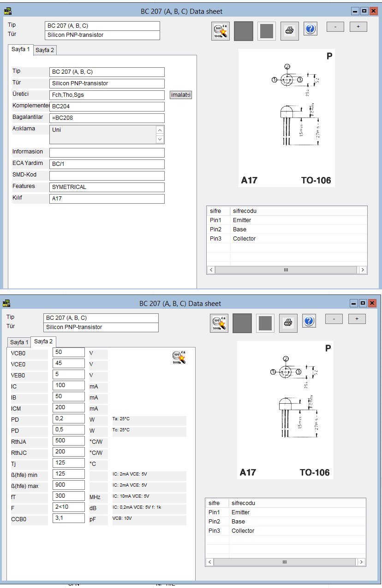Click the fT value field showing 300

68,496
